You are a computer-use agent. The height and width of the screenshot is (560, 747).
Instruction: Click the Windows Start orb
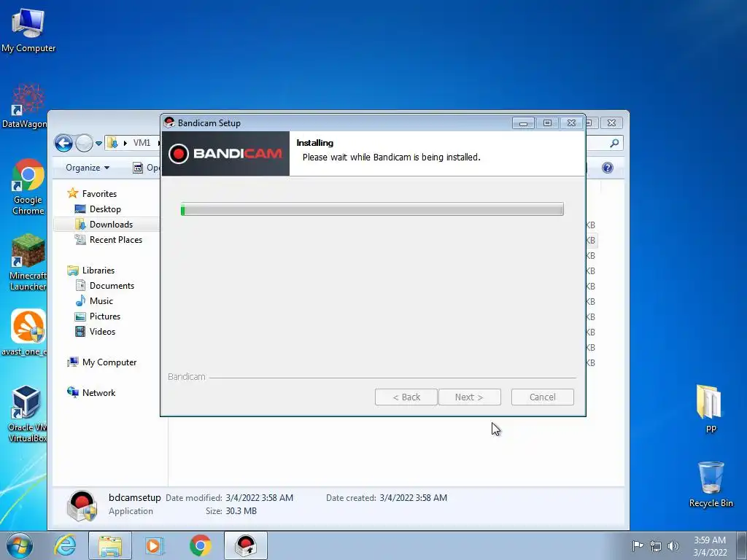pyautogui.click(x=20, y=545)
